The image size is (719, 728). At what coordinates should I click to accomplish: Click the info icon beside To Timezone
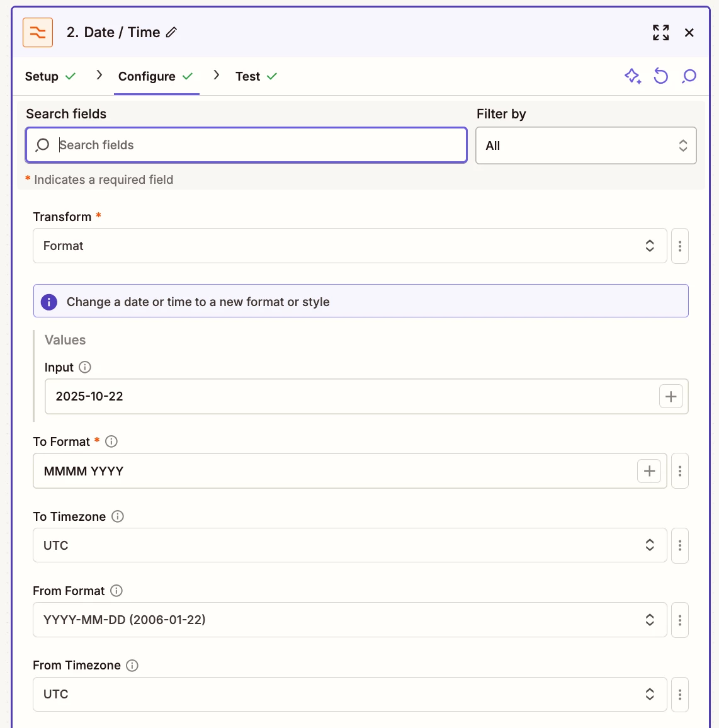tap(118, 516)
